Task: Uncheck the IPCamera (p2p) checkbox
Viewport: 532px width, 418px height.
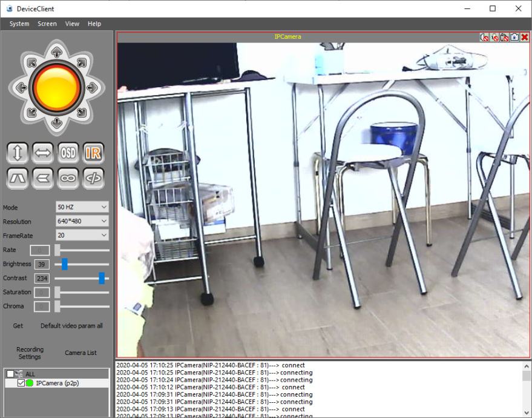Action: pyautogui.click(x=21, y=383)
